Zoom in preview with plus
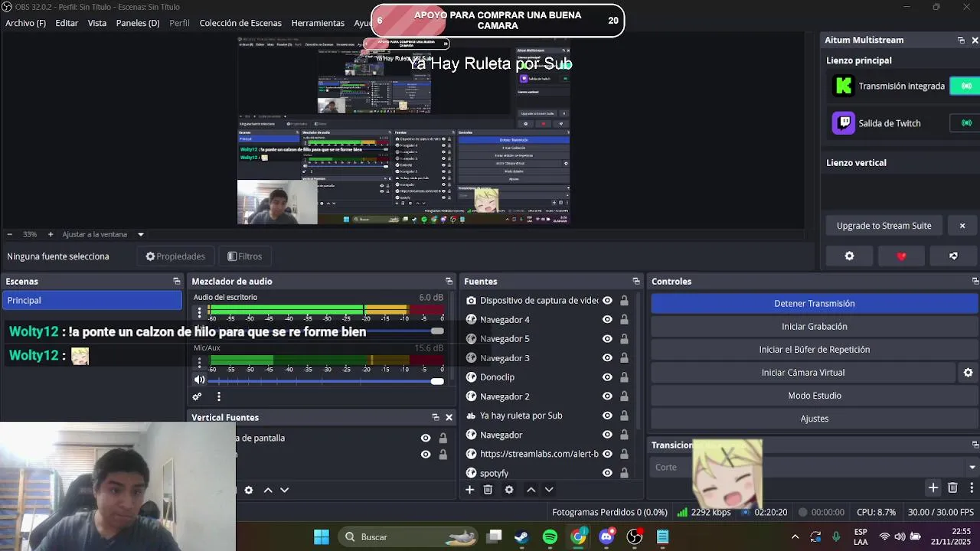The height and width of the screenshot is (551, 980). pyautogui.click(x=51, y=234)
